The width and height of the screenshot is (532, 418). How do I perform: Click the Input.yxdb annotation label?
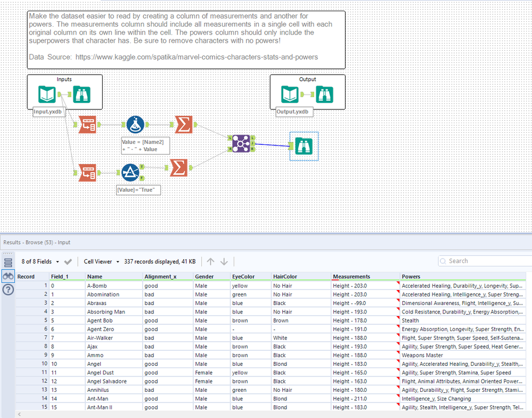(x=49, y=112)
